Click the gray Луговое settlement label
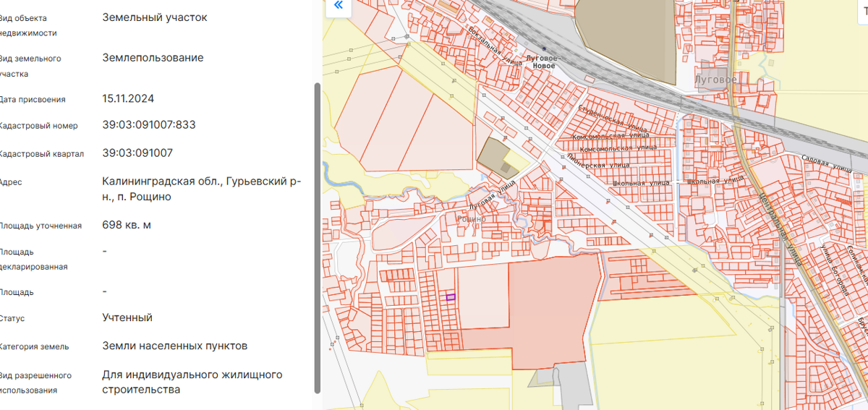Viewport: 868px width, 410px height. coord(715,79)
